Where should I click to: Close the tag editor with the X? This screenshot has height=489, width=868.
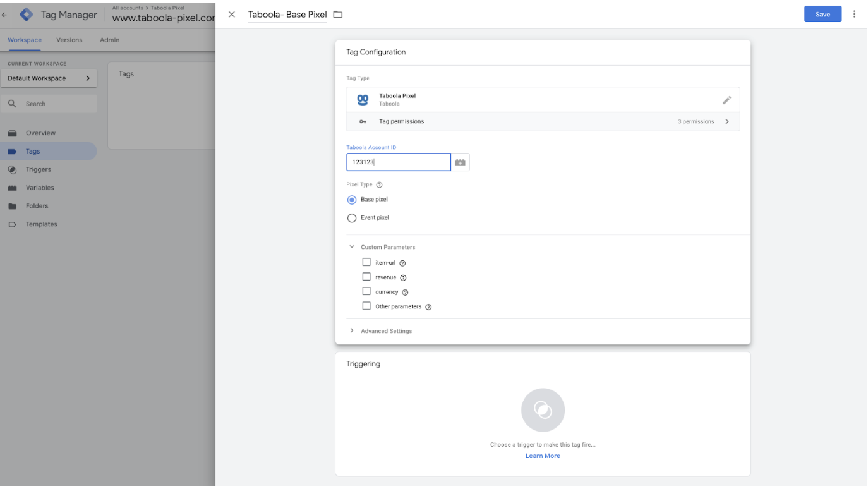(x=232, y=15)
